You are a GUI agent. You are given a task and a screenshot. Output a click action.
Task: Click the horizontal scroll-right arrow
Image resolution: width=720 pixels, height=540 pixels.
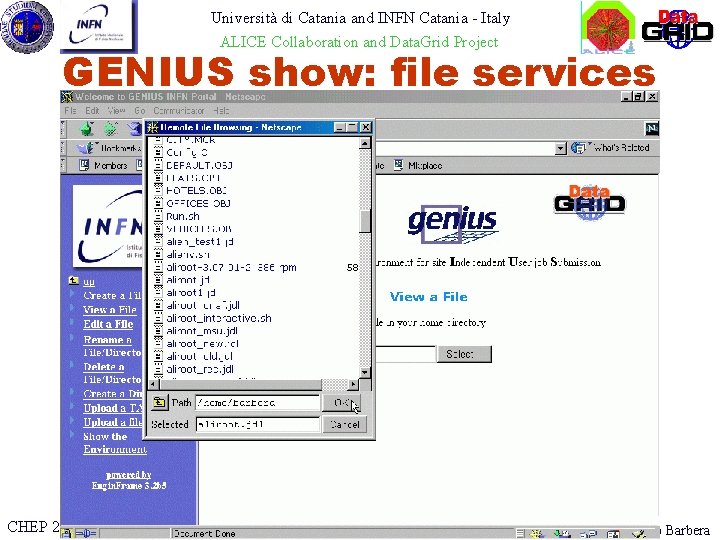(x=353, y=384)
